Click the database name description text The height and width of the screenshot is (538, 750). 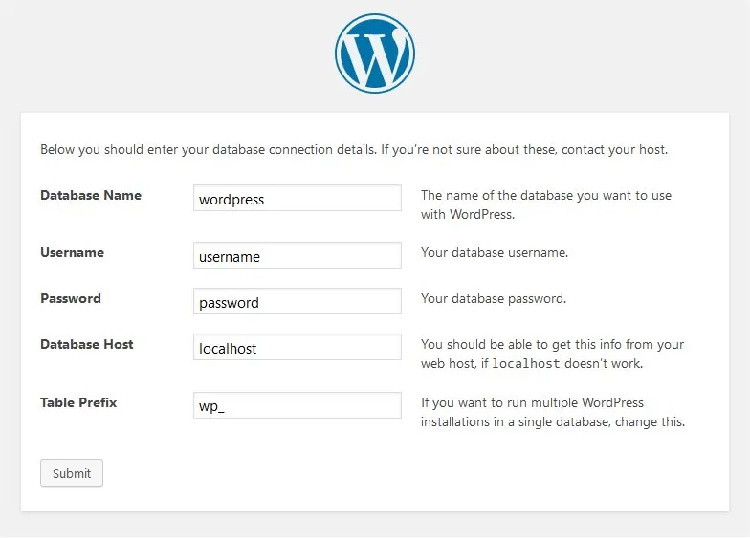point(546,205)
